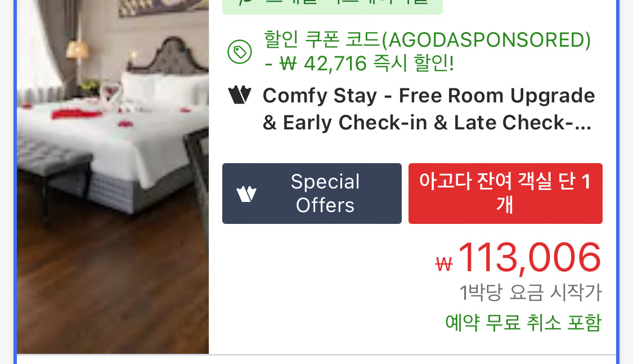Click the 1박당 요금 시작가 label

tap(531, 293)
